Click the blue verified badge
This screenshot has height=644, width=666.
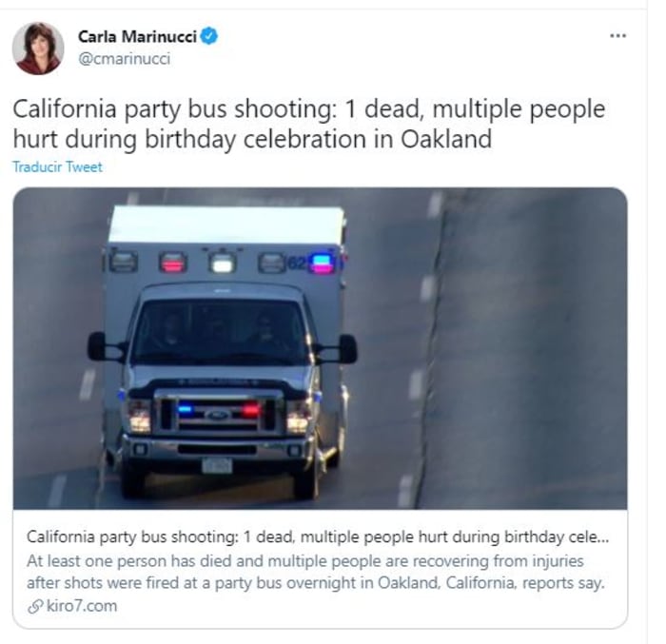point(209,36)
